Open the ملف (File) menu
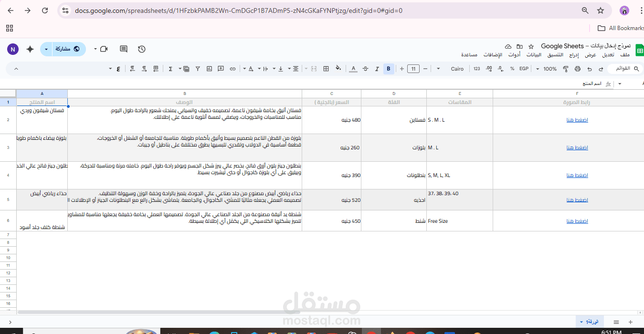 click(x=624, y=55)
